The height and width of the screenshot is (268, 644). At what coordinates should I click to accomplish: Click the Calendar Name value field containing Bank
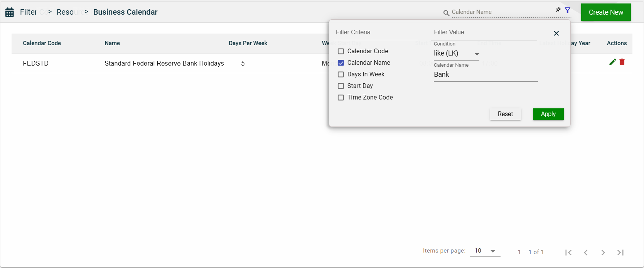click(485, 75)
